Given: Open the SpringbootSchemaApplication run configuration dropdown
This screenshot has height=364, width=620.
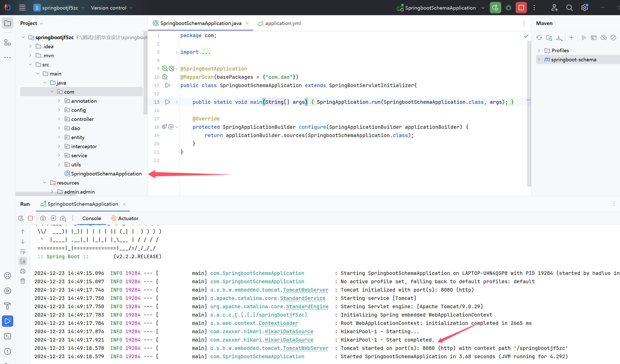Looking at the screenshot, I should 483,8.
